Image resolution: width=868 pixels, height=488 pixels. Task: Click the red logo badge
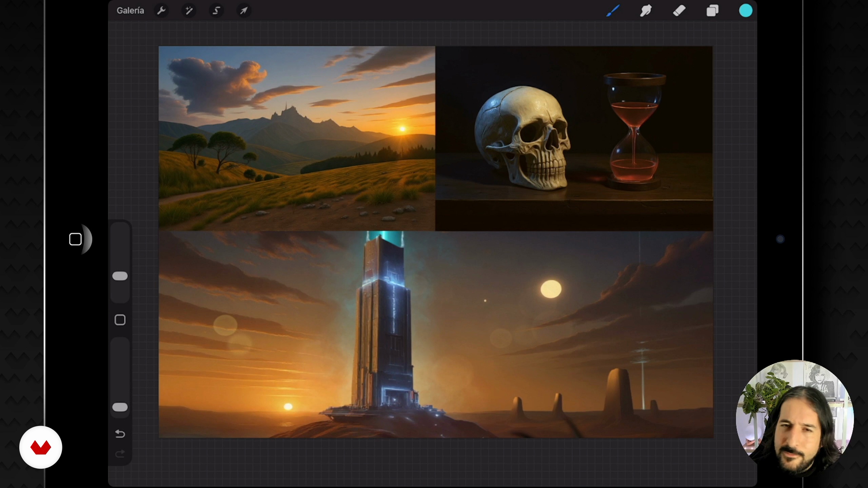(41, 447)
